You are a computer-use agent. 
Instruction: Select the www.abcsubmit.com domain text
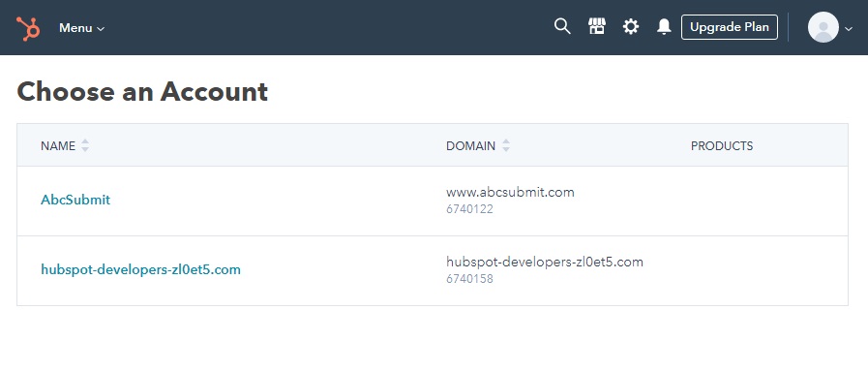click(x=510, y=193)
